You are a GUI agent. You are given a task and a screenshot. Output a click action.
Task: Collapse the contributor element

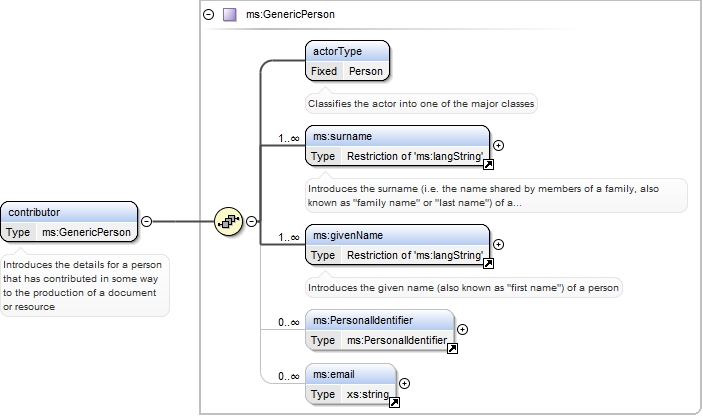click(x=147, y=221)
